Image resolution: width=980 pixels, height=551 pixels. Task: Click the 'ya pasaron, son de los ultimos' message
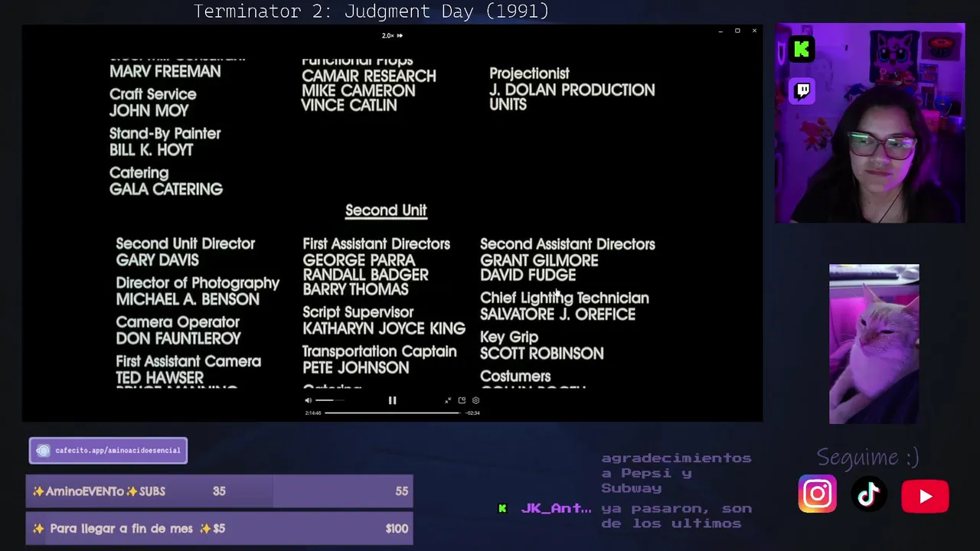pos(676,516)
